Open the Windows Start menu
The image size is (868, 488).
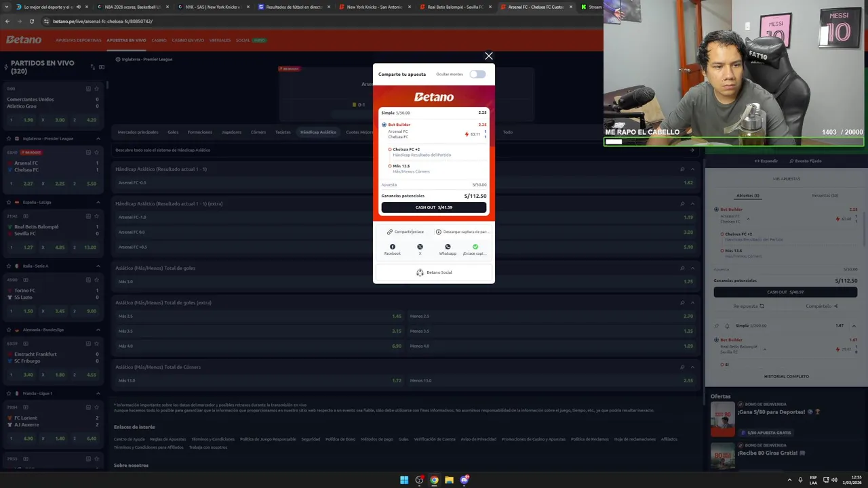click(404, 480)
